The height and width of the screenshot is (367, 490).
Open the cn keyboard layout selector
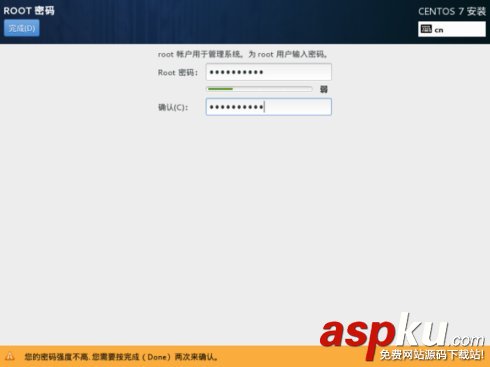pyautogui.click(x=452, y=29)
